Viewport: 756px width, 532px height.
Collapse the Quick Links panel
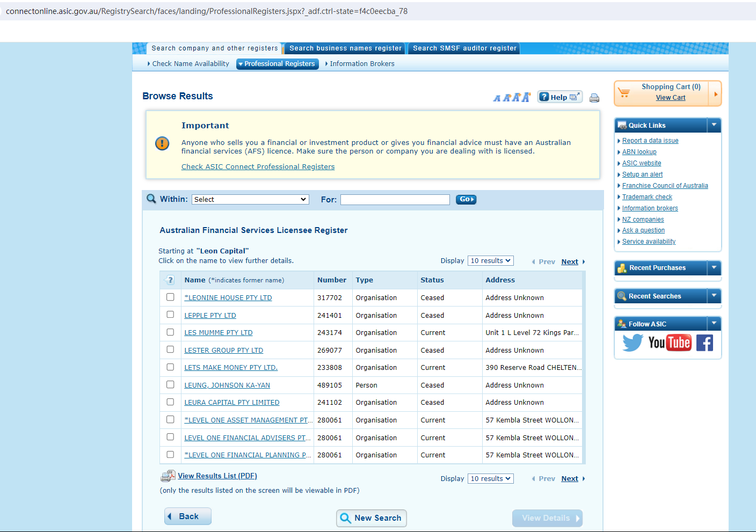coord(714,125)
